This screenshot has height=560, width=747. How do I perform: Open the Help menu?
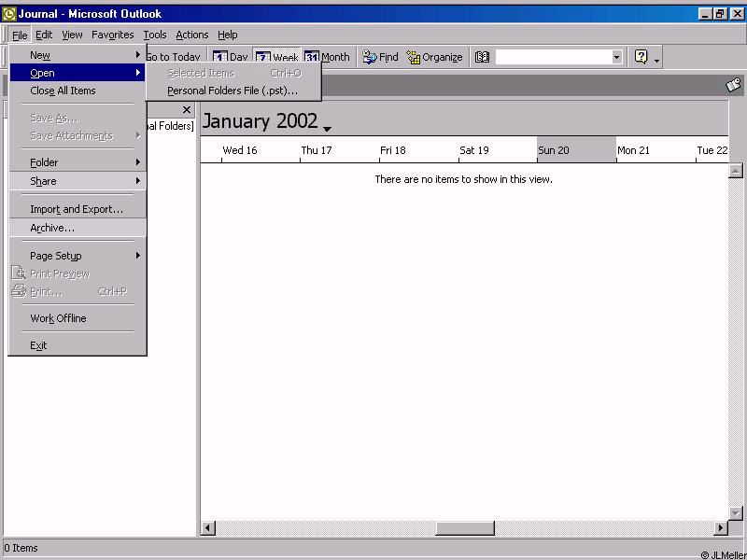pyautogui.click(x=227, y=35)
